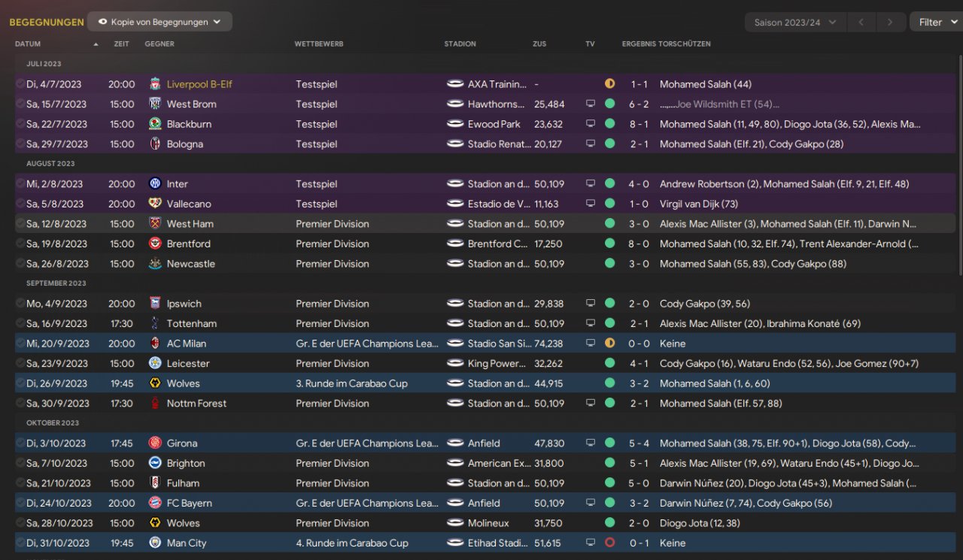This screenshot has width=963, height=560.
Task: Click the Bologna club crest
Action: click(155, 144)
